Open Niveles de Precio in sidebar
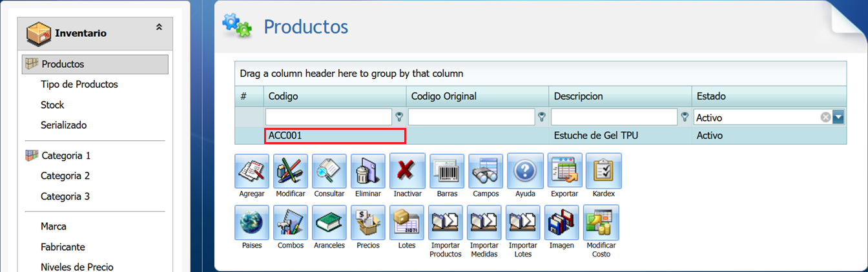The image size is (868, 272). coord(77,267)
